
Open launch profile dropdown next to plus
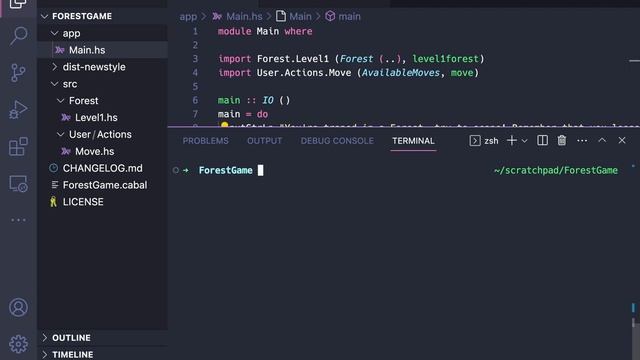pyautogui.click(x=524, y=141)
